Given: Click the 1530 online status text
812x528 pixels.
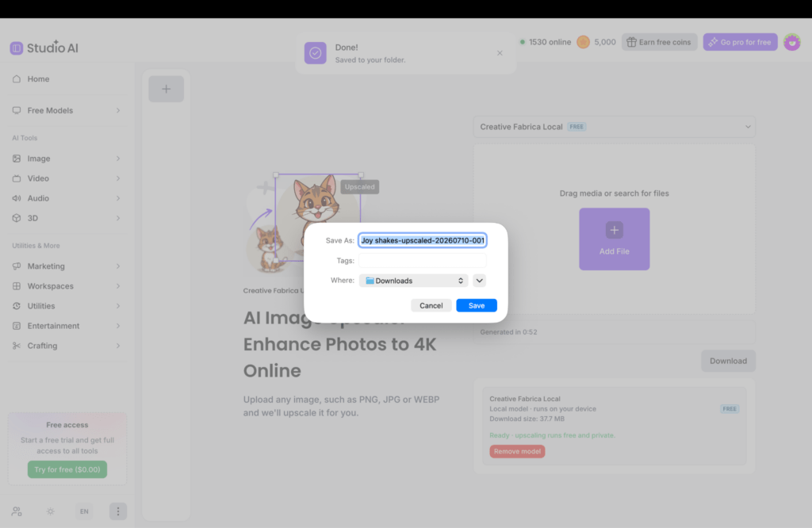Looking at the screenshot, I should pos(550,42).
